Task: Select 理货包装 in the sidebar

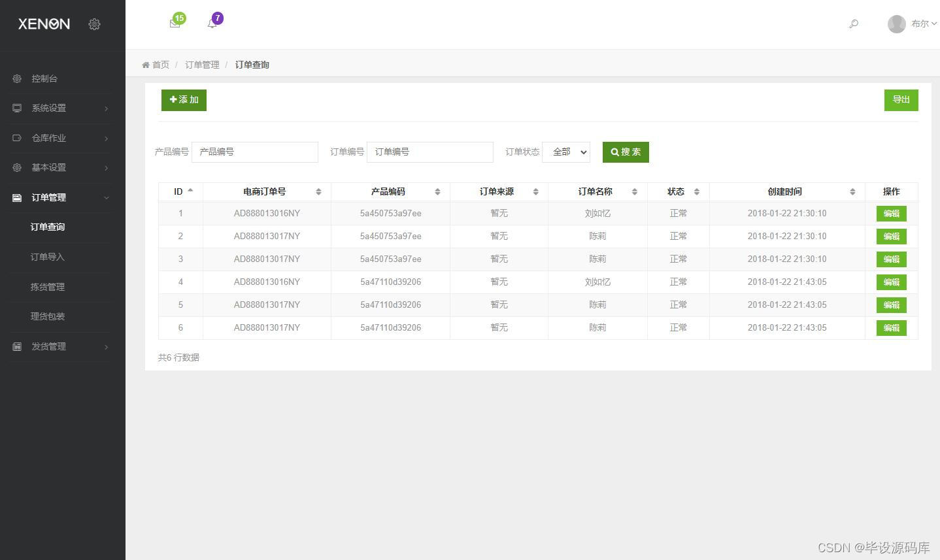Action: (x=48, y=316)
